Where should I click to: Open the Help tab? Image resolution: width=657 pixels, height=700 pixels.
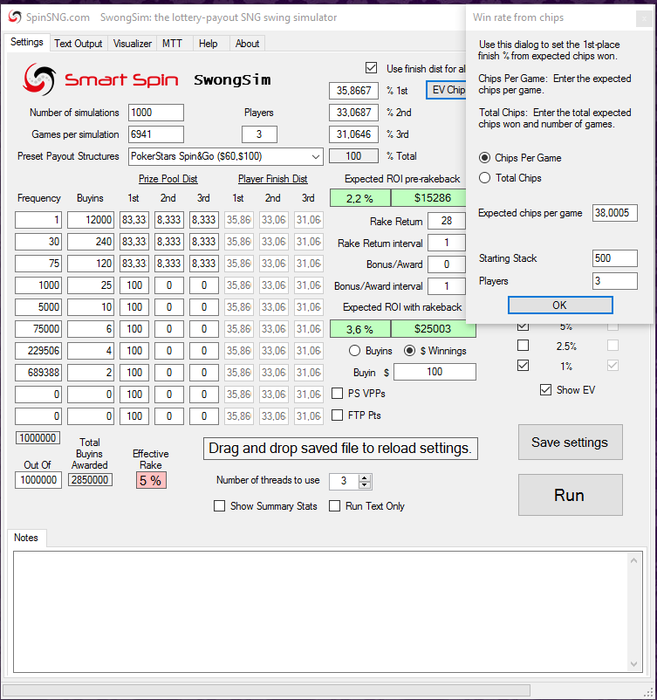coord(208,43)
